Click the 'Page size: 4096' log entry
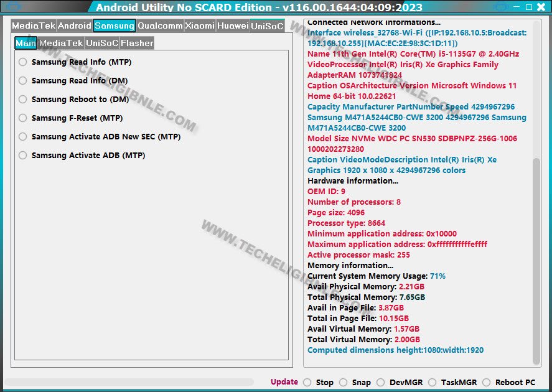552x392 pixels. pos(336,213)
